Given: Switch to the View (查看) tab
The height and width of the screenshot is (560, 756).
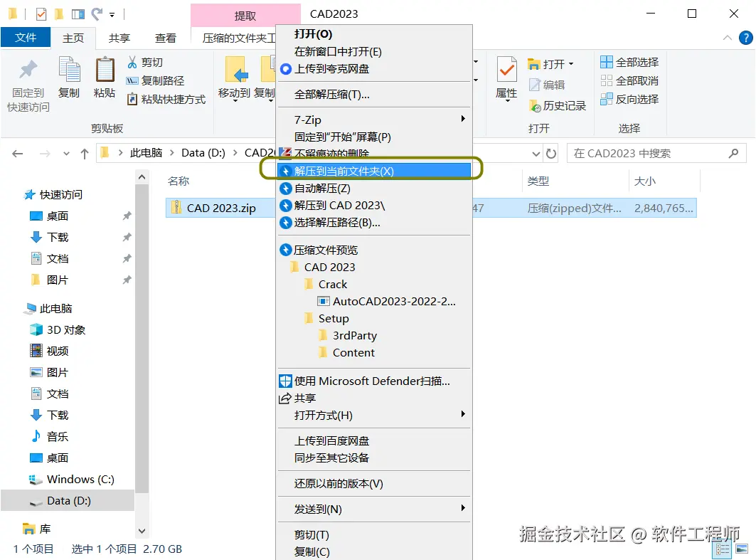Looking at the screenshot, I should (166, 38).
